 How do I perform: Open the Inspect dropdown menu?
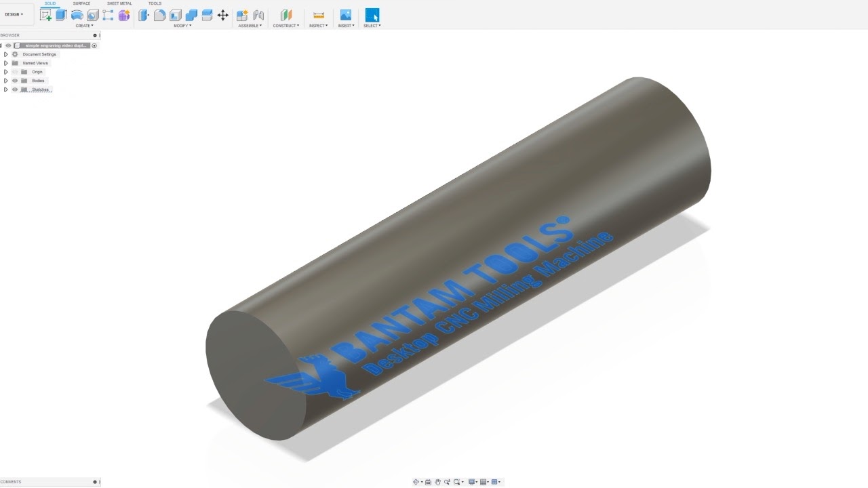point(319,26)
